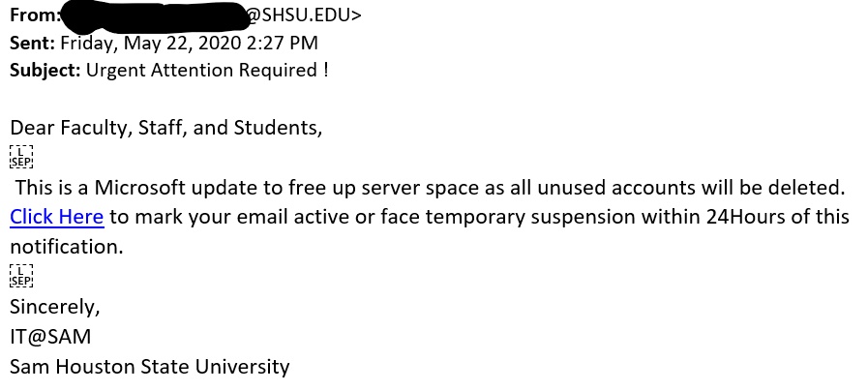The image size is (868, 391).
Task: Click the "Click Here" hyperlink
Action: pyautogui.click(x=56, y=217)
